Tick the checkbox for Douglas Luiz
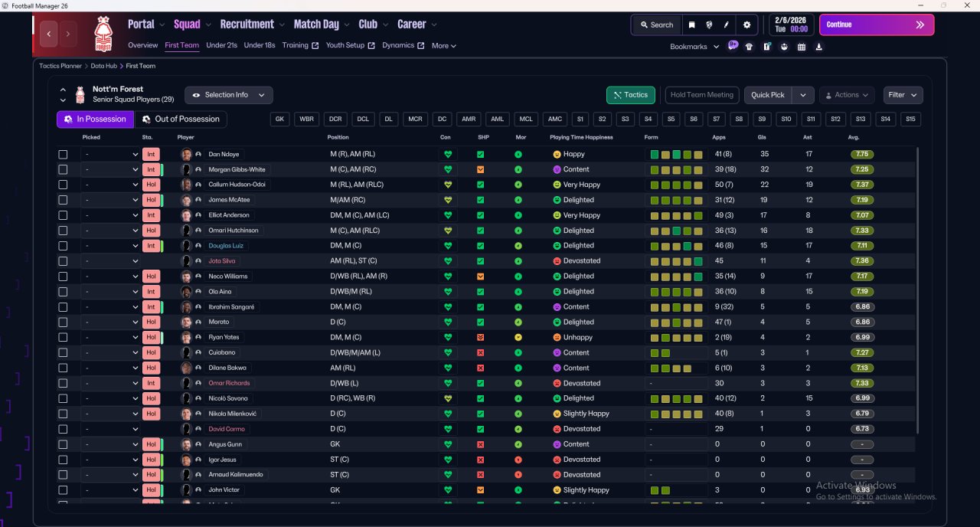Image resolution: width=980 pixels, height=527 pixels. pos(63,246)
